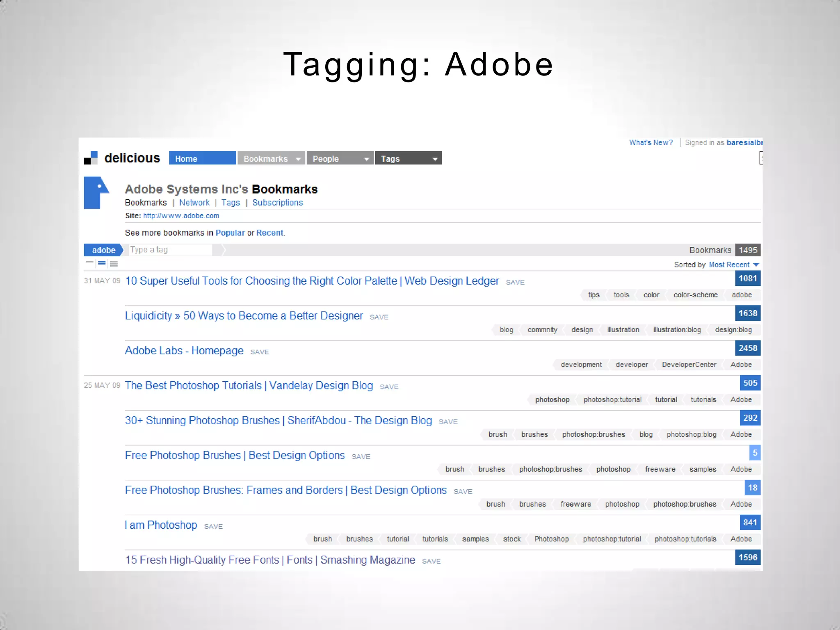The width and height of the screenshot is (840, 630).
Task: Go to the Home tab
Action: [202, 159]
